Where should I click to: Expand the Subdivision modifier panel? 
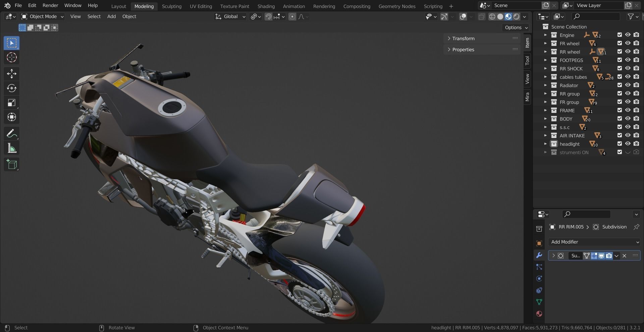[553, 256]
